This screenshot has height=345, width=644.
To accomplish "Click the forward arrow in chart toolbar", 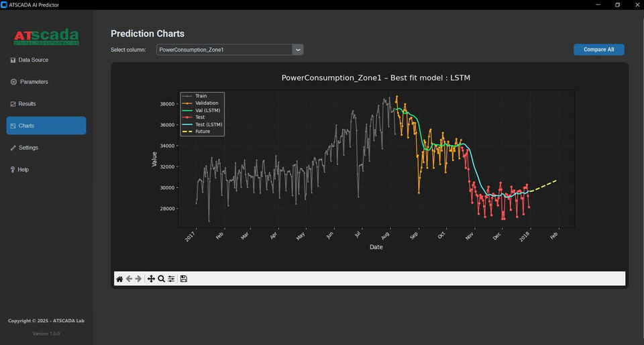I will coord(138,279).
